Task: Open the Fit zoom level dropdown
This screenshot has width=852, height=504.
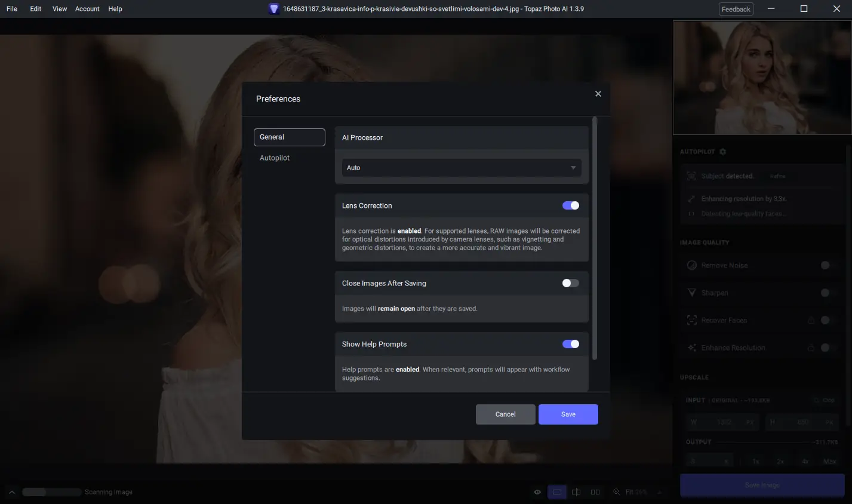Action: (x=644, y=492)
